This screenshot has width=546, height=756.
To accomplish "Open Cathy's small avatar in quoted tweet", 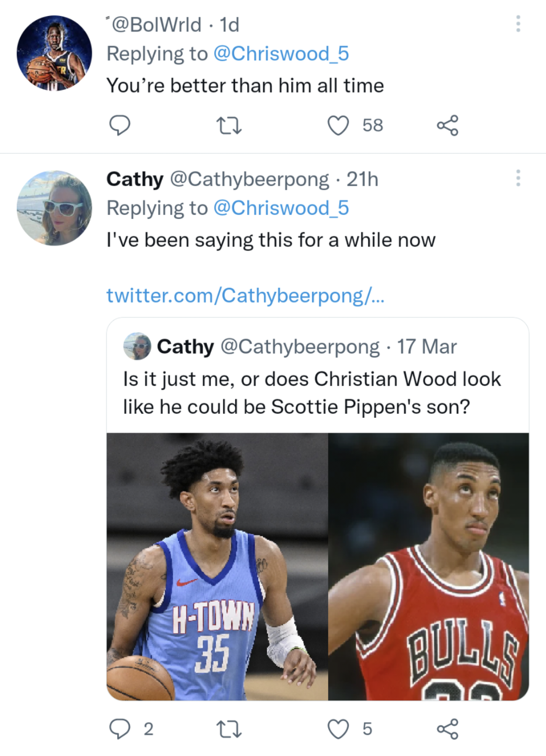I will (137, 346).
